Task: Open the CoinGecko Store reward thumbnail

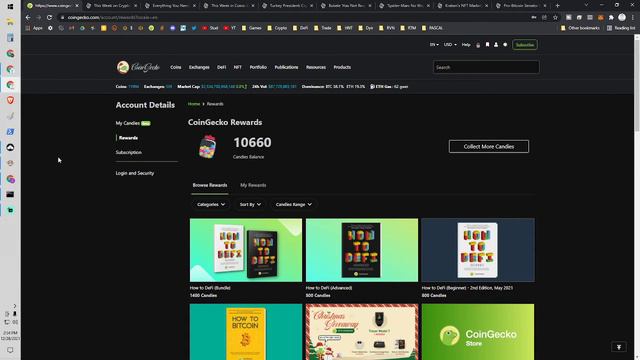Action: click(x=478, y=332)
